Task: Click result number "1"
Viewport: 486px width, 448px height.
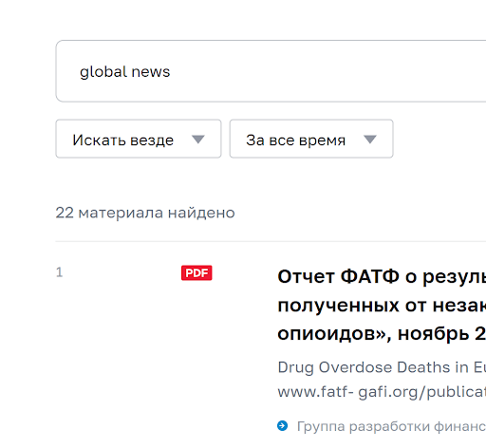Action: [59, 272]
